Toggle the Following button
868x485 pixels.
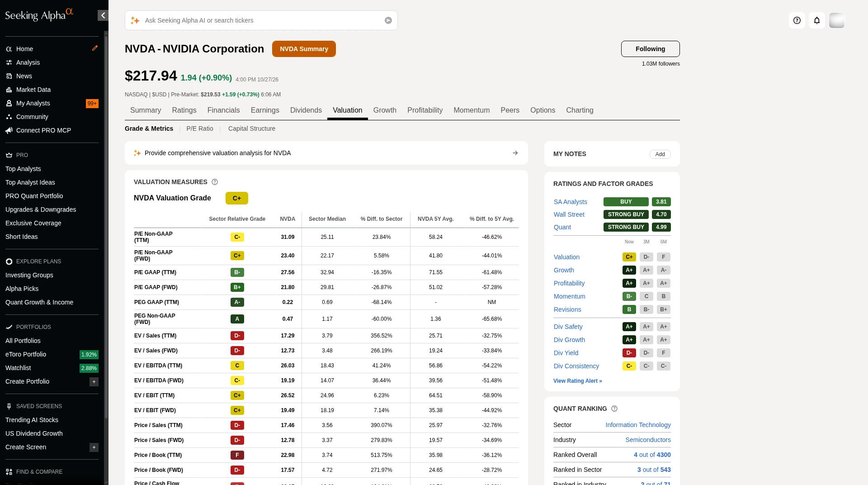[650, 49]
